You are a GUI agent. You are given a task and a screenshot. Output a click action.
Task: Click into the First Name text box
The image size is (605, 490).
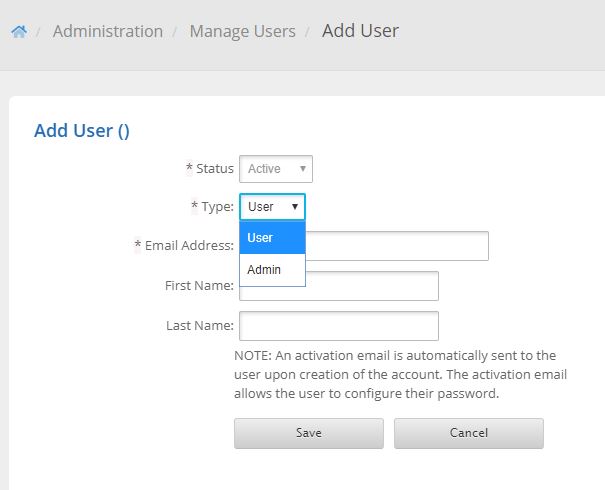pos(340,286)
